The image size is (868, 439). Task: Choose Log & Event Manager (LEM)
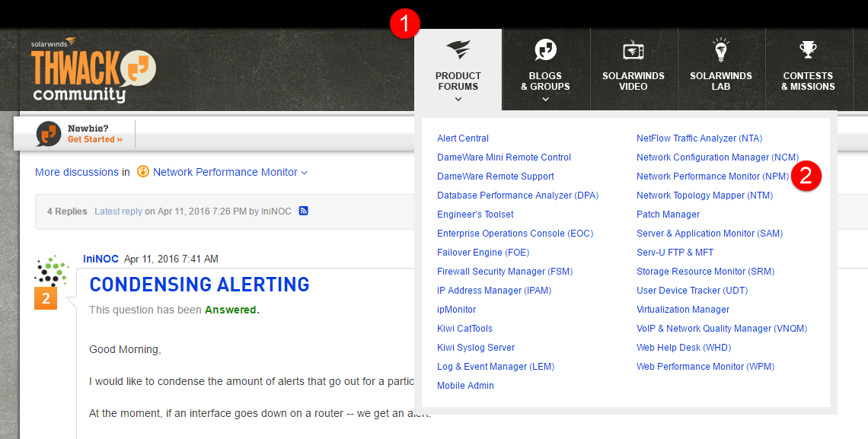(496, 367)
